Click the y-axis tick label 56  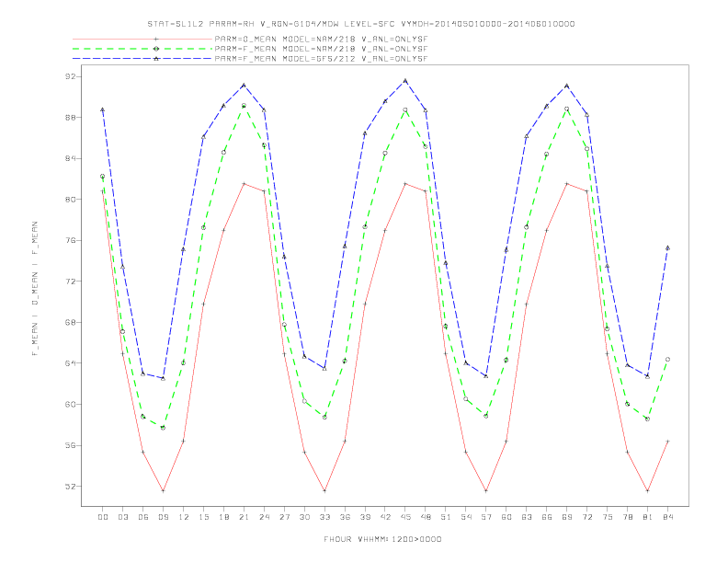70,445
